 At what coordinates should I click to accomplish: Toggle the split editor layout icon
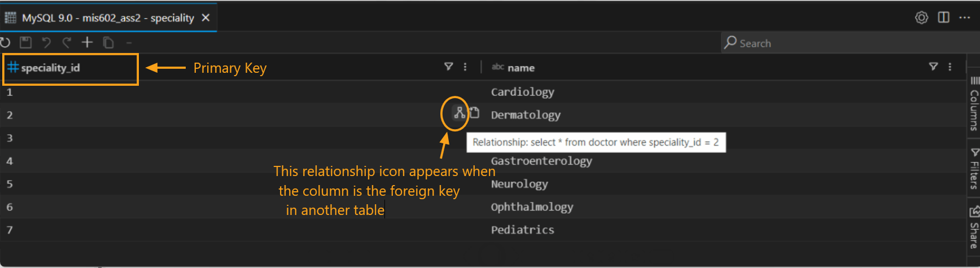click(x=943, y=17)
